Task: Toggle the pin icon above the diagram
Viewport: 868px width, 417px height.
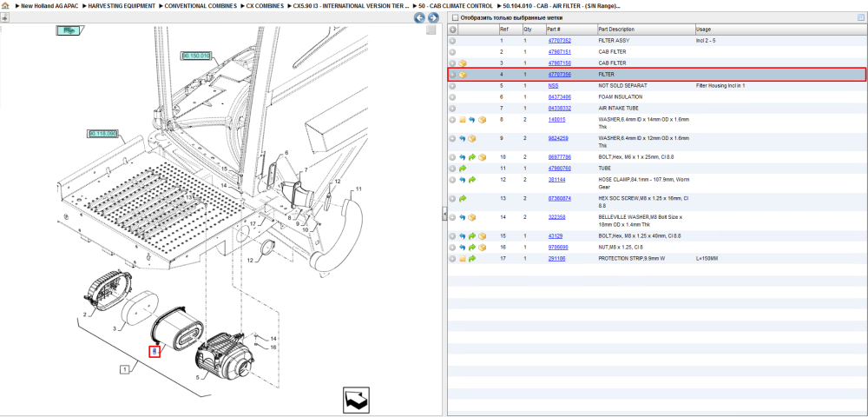Action: click(4, 17)
